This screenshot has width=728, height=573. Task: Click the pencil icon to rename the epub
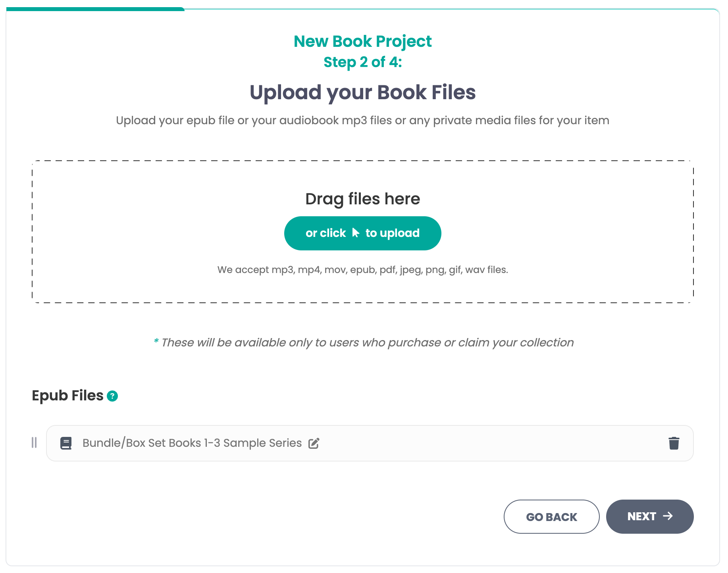(314, 443)
